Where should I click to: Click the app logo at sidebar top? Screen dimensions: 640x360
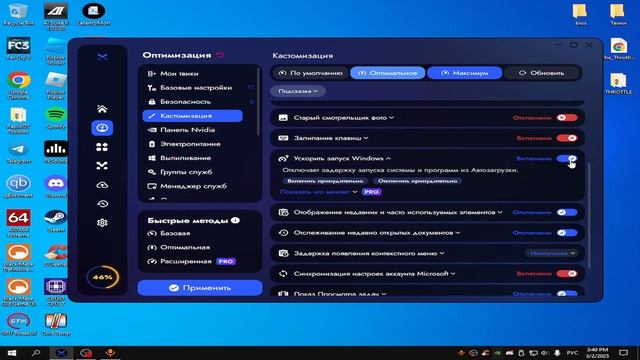tap(102, 56)
